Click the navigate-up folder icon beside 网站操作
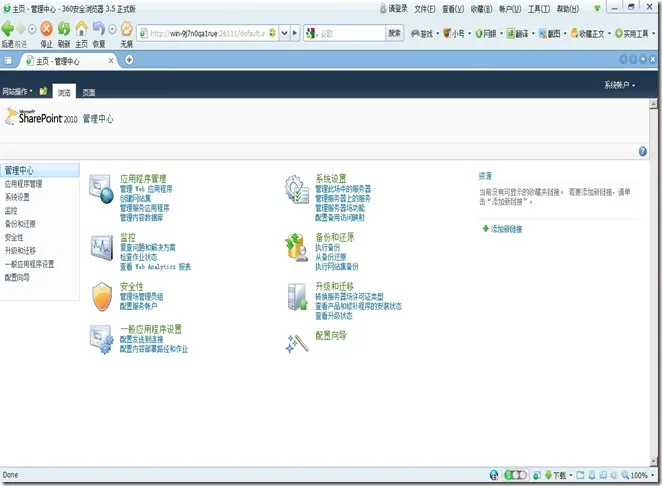Viewport: 662px width, 486px height. [x=43, y=91]
